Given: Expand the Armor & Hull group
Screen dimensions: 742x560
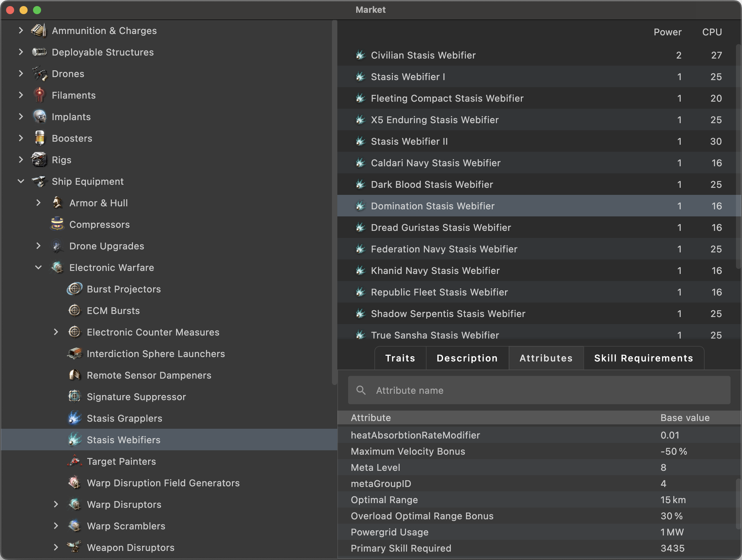Looking at the screenshot, I should click(x=38, y=203).
